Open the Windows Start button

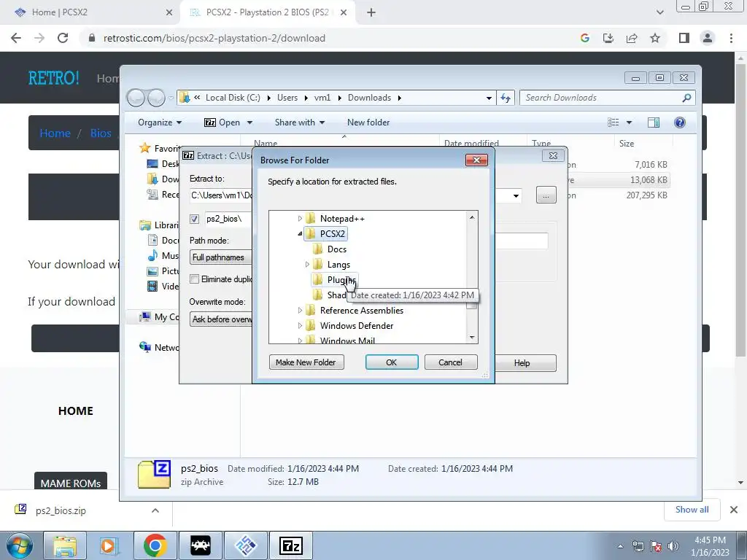pos(19,545)
